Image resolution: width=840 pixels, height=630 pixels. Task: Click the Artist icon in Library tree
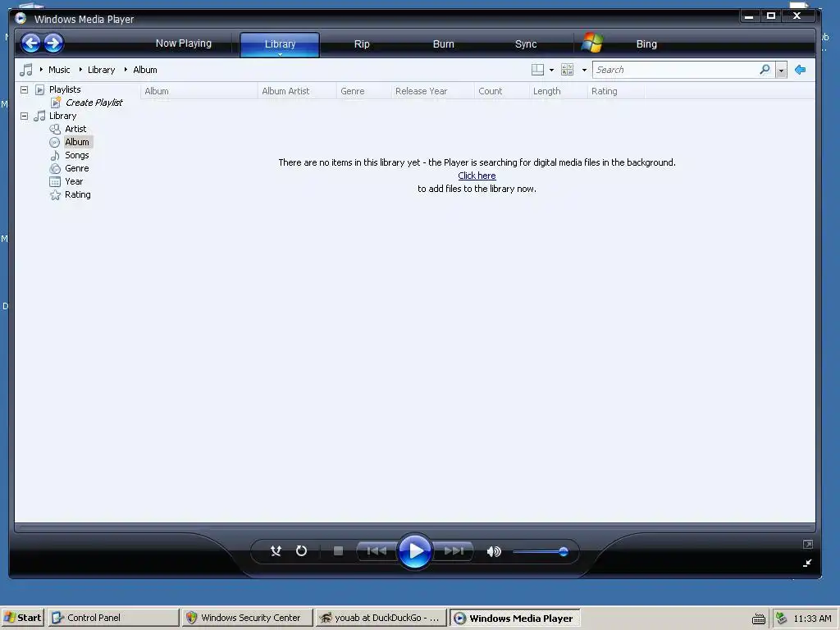55,129
